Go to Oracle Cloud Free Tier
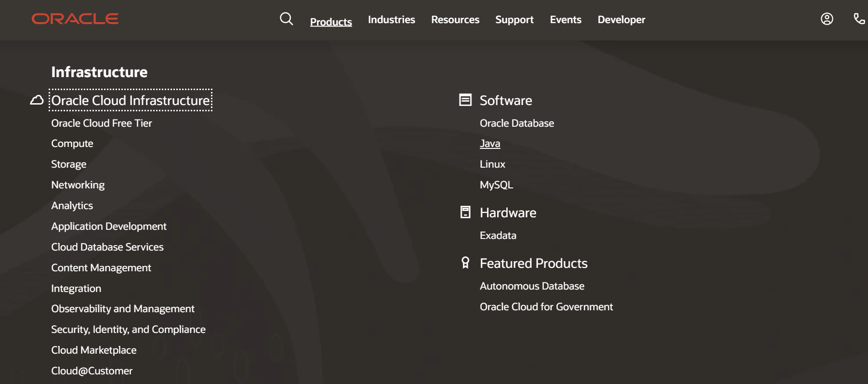The height and width of the screenshot is (384, 868). click(102, 123)
